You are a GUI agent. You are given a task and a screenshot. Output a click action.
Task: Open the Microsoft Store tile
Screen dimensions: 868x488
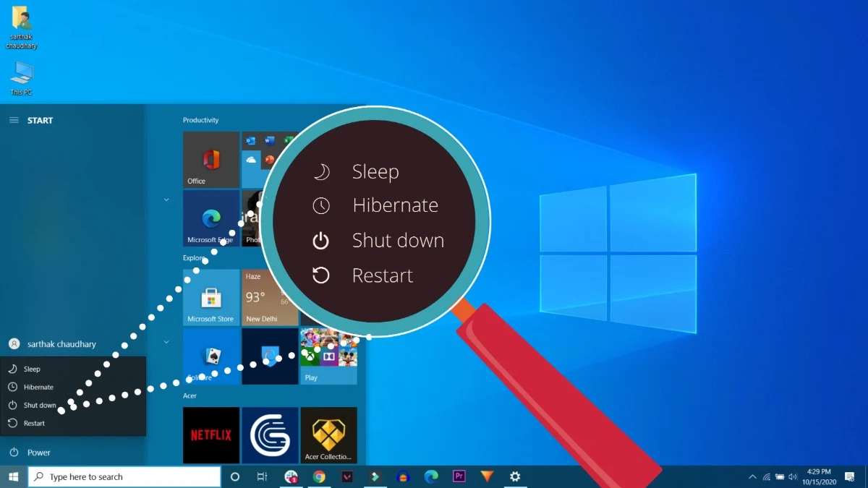[x=210, y=297]
